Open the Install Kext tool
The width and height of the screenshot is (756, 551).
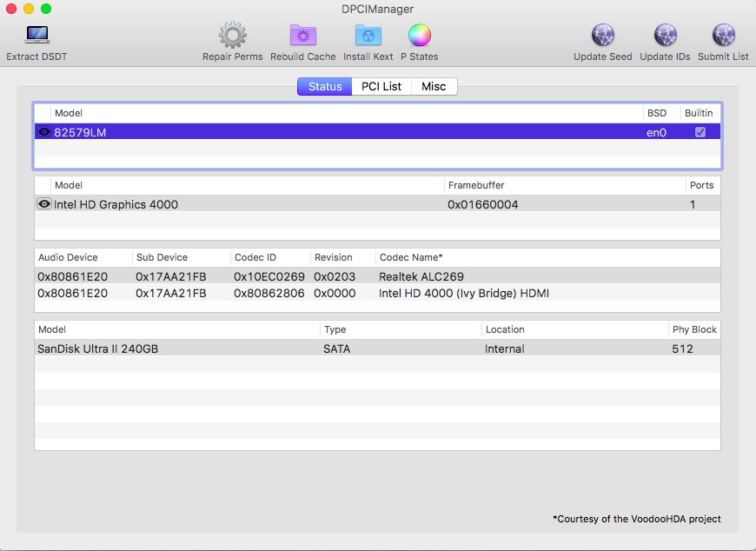[368, 36]
